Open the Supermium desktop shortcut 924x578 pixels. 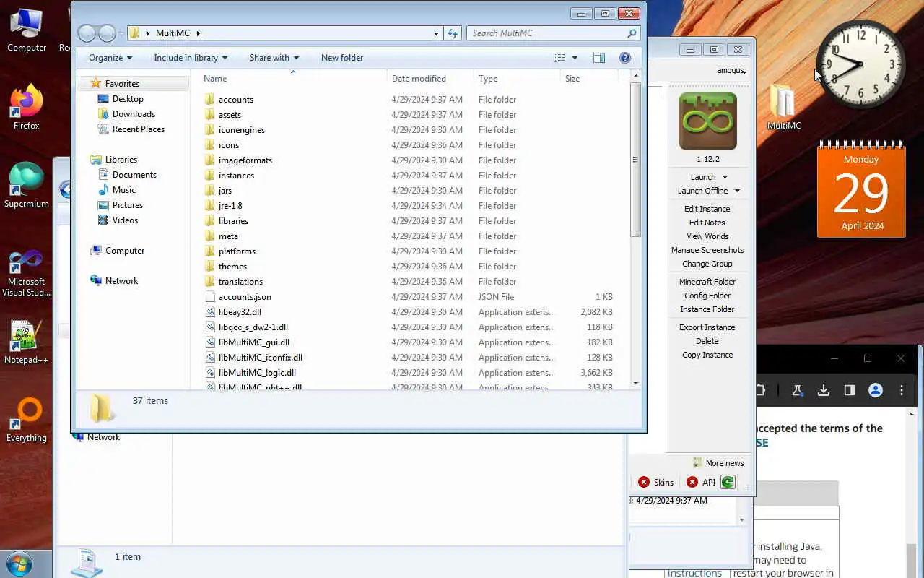27,185
